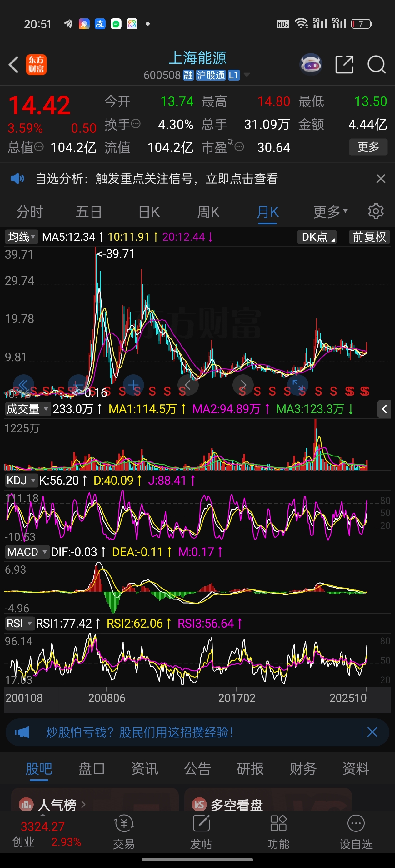Switch to 五日 chart tab
This screenshot has height=868, width=395.
coord(89,212)
